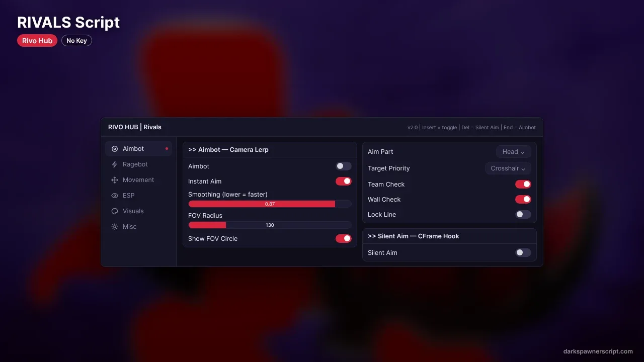
Task: Click the No Key badge
Action: click(76, 41)
